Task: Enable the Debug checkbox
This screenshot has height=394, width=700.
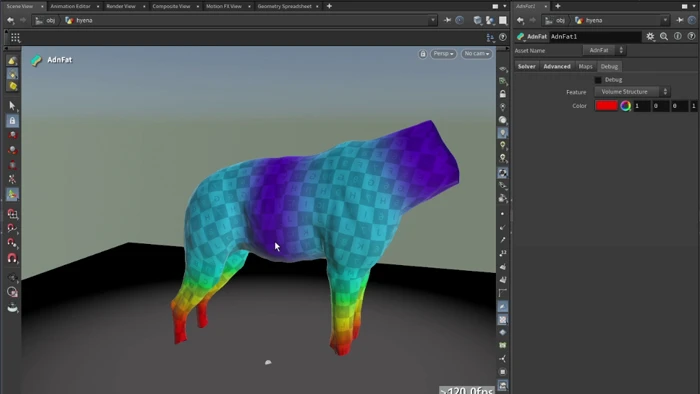Action: coord(598,80)
